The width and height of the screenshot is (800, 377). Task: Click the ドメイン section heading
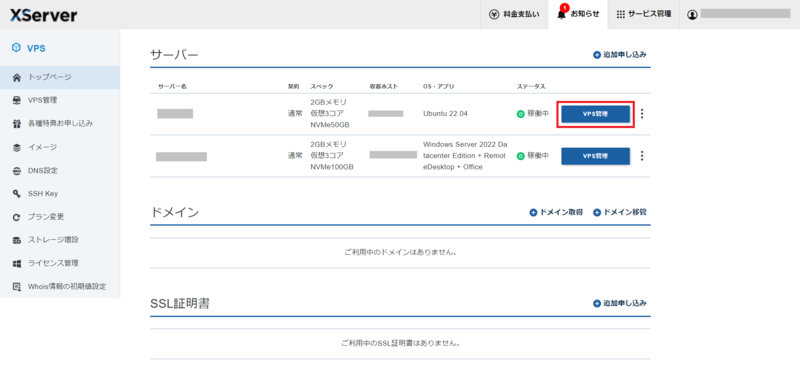pos(174,212)
